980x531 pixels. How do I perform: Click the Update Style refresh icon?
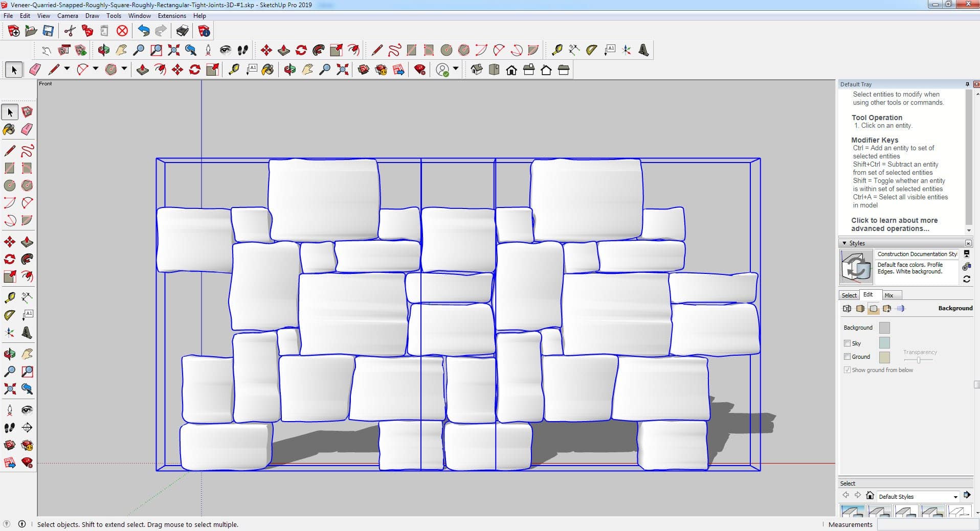[x=966, y=279]
